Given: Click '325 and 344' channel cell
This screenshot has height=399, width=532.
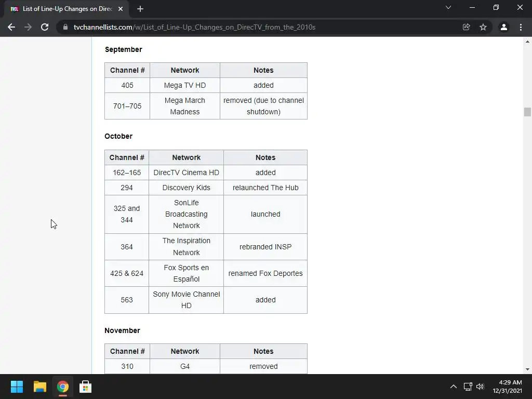Looking at the screenshot, I should 127,214.
